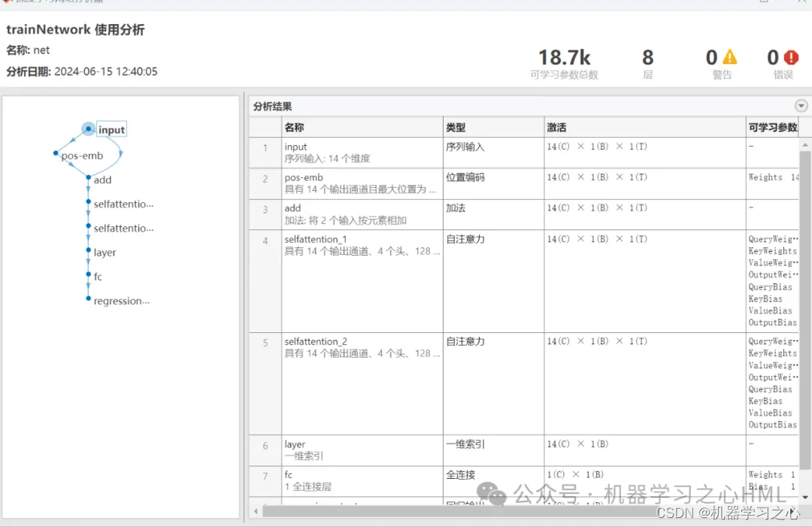Select the layer node in the network diagram
Image resolution: width=812 pixels, height=527 pixels.
tap(104, 253)
